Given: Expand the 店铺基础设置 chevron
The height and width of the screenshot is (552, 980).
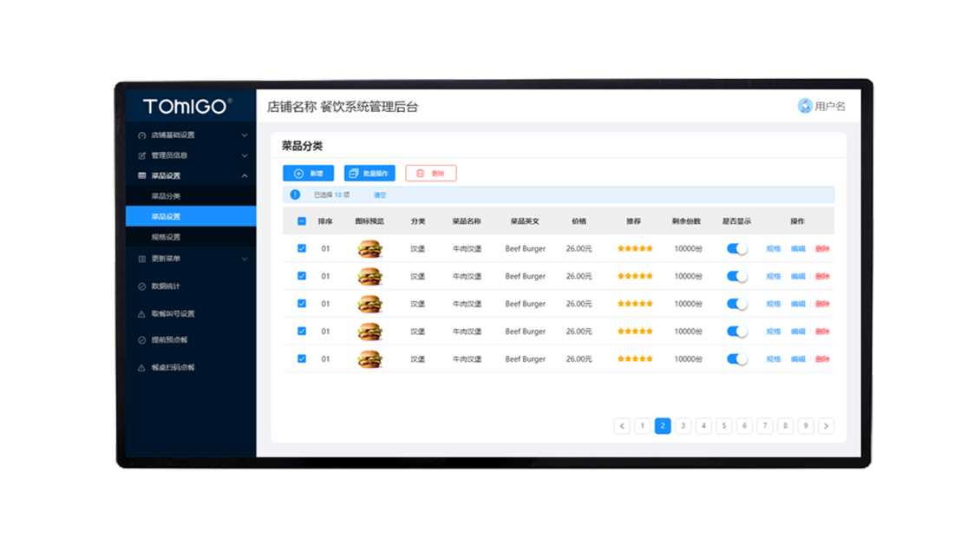Looking at the screenshot, I should coord(245,135).
